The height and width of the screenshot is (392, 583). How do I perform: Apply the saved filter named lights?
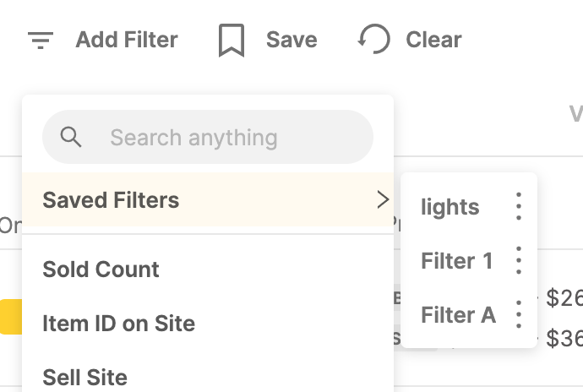[x=450, y=207]
